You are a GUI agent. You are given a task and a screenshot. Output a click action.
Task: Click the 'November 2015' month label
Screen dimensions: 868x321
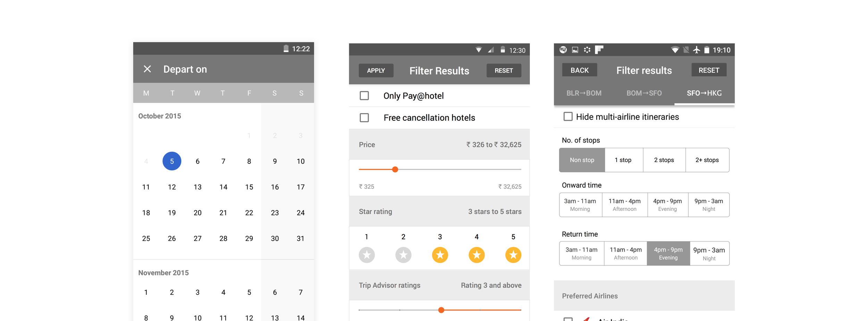(x=164, y=273)
